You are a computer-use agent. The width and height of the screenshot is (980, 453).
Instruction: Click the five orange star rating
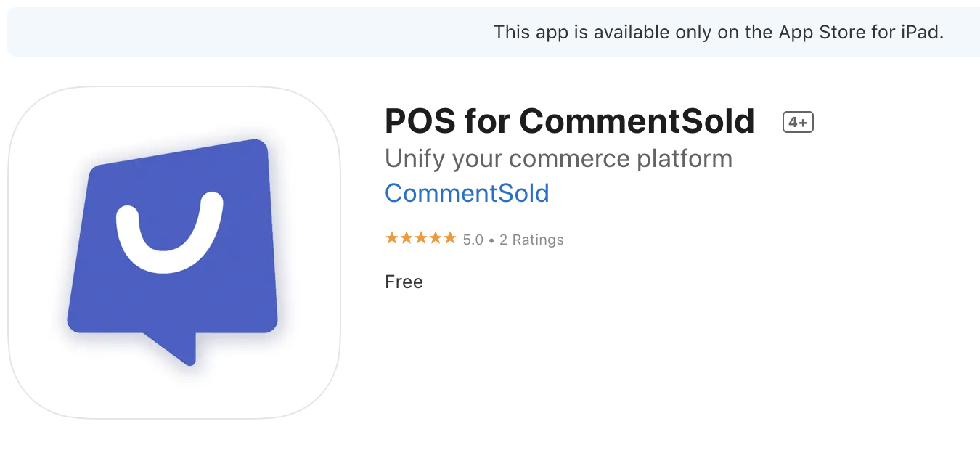(x=421, y=238)
